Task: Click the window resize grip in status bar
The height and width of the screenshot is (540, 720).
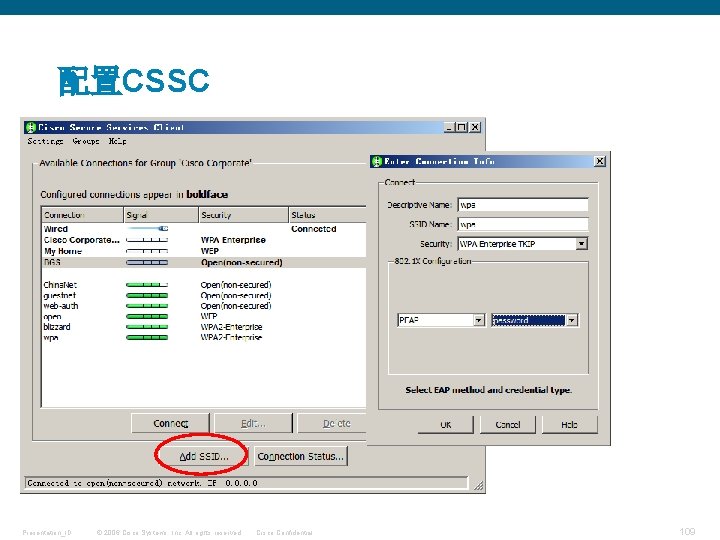Action: coord(478,485)
